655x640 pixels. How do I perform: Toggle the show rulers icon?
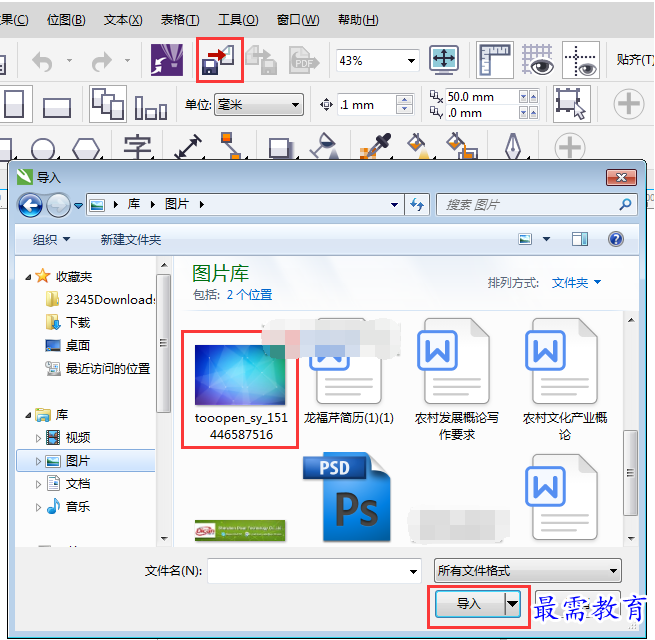(x=495, y=60)
